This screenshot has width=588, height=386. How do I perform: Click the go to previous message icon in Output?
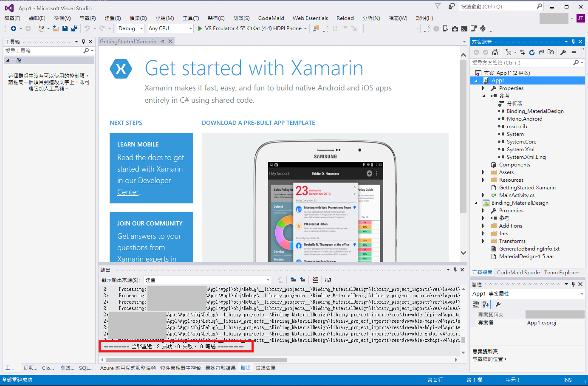pos(293,280)
